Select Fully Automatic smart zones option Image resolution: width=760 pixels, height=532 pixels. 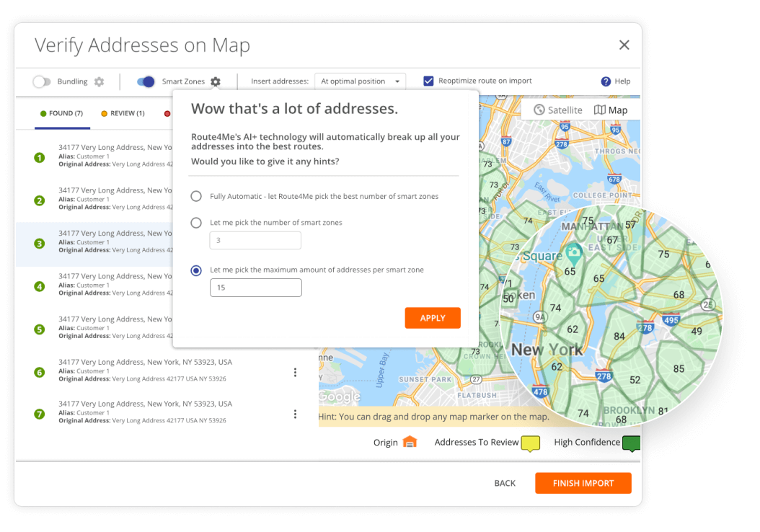195,195
